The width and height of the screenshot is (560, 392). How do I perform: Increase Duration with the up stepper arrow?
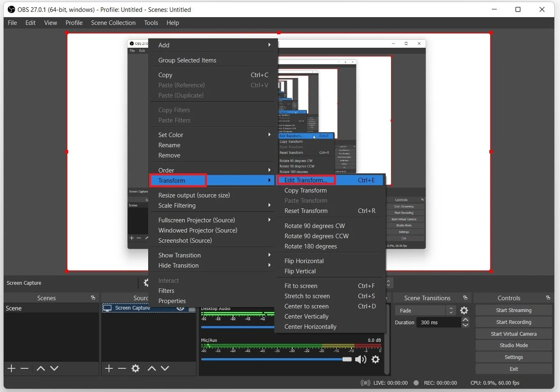pos(465,320)
